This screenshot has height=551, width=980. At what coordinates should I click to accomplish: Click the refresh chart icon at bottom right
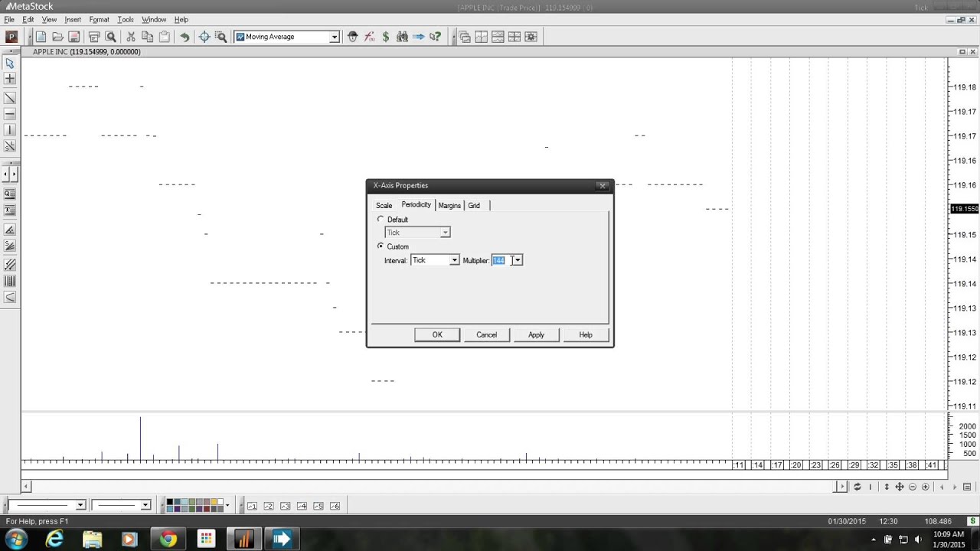point(857,487)
